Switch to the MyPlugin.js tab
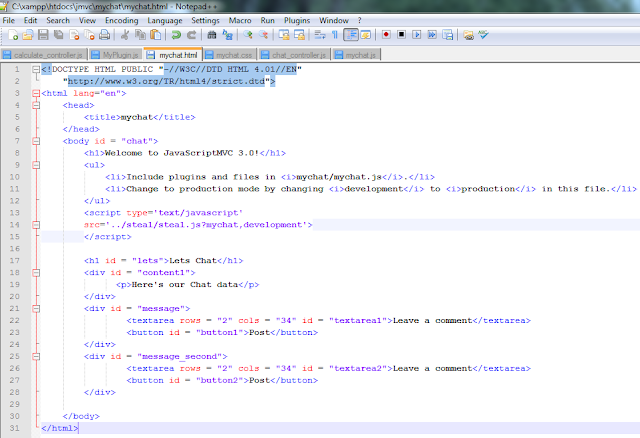This screenshot has height=438, width=640. click(x=116, y=55)
